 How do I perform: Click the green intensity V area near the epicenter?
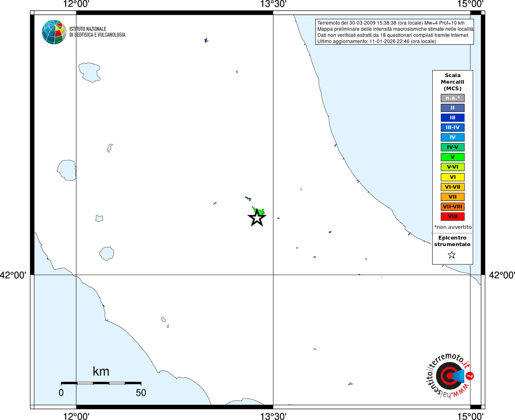click(x=259, y=211)
